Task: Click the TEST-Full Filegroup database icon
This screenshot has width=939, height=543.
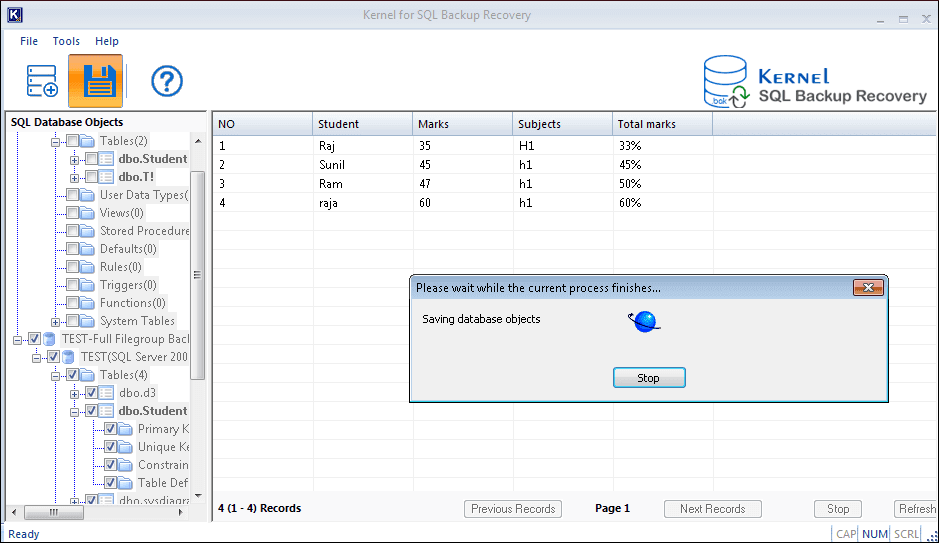Action: click(x=50, y=339)
